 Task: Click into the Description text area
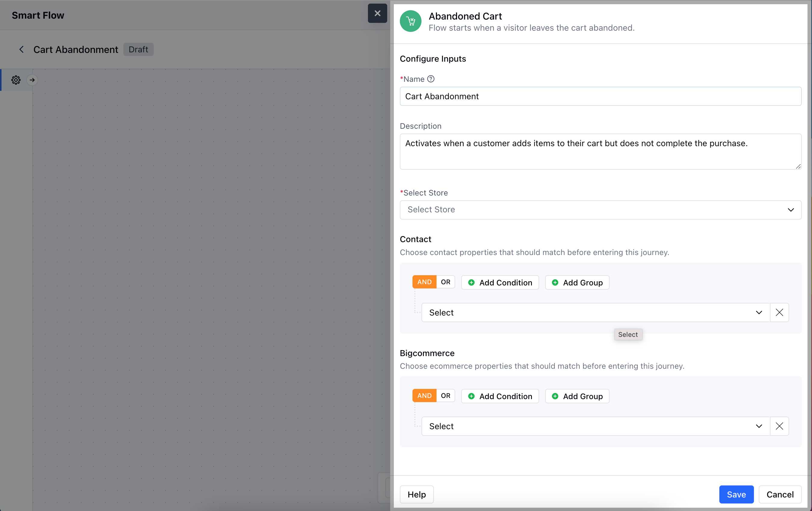coord(600,152)
